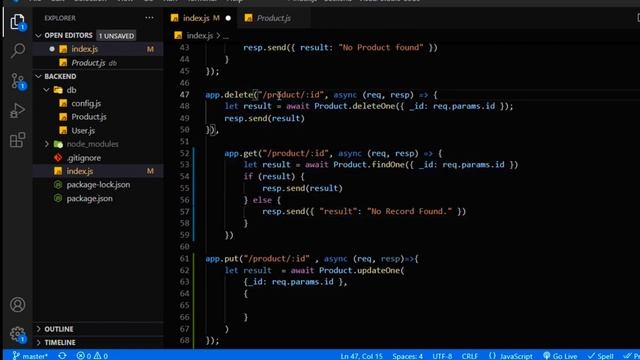Change indentation via Spaces: 4
The image size is (640, 360).
[407, 356]
